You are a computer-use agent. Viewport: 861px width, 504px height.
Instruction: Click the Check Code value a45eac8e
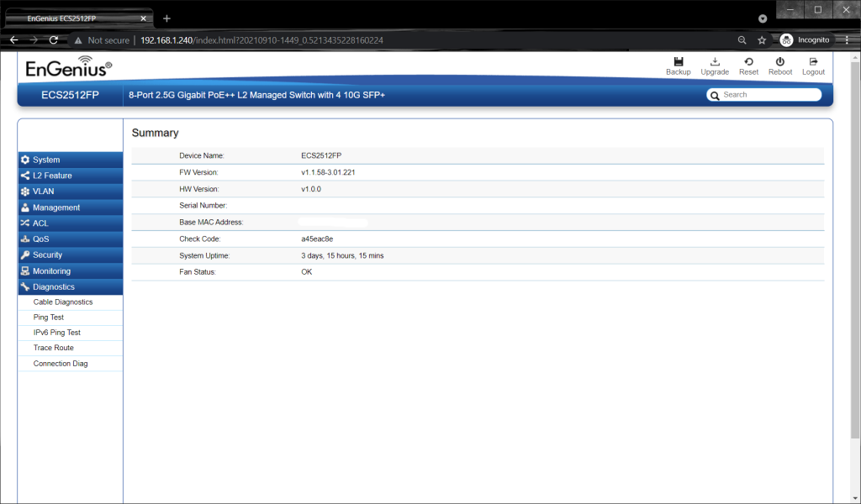coord(317,239)
